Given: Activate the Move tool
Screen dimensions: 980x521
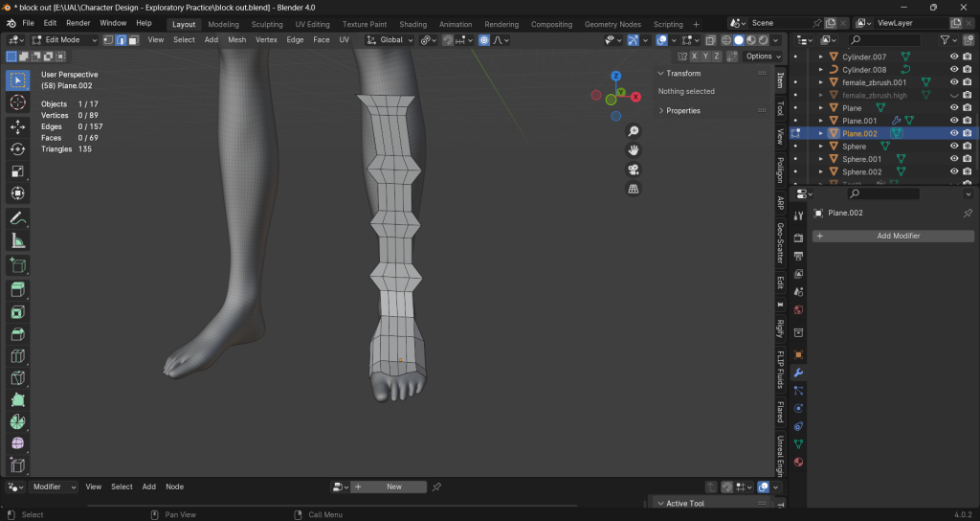Looking at the screenshot, I should point(17,127).
